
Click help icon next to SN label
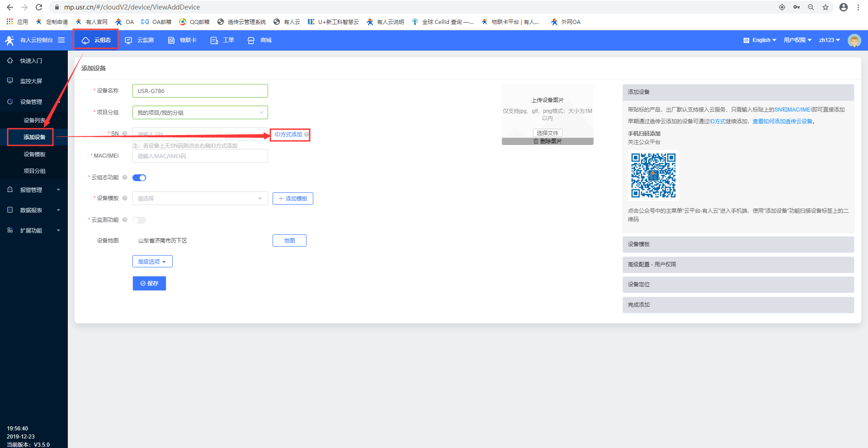click(x=125, y=134)
